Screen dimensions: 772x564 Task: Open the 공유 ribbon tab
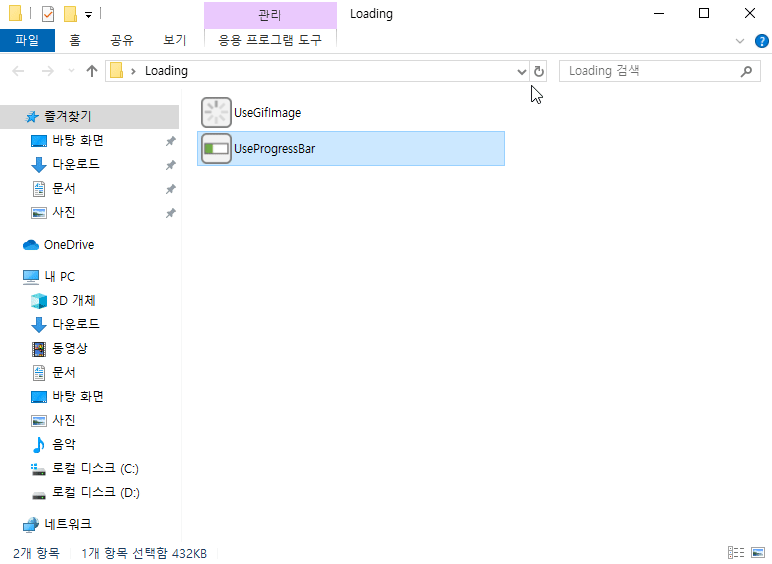(x=122, y=40)
